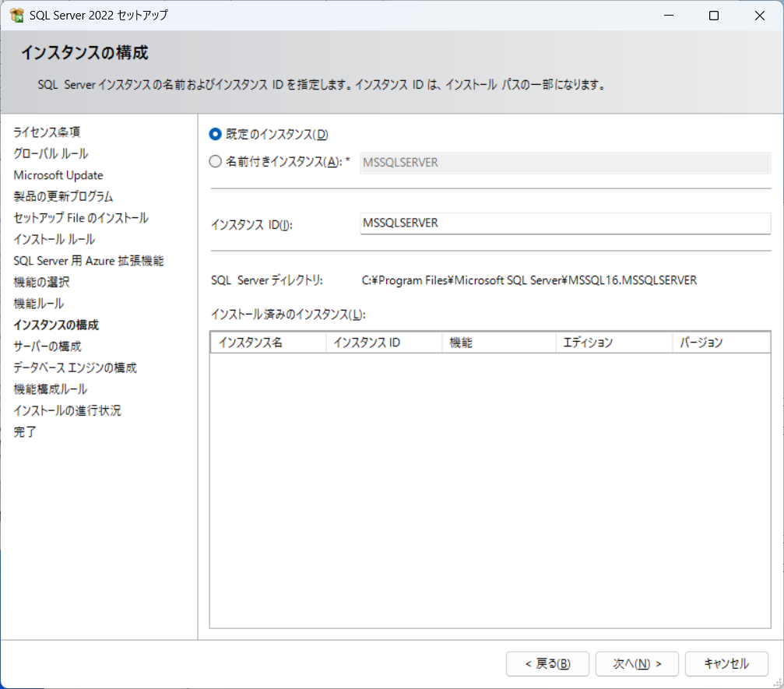Image resolution: width=784 pixels, height=689 pixels.
Task: Select the 既定のインスタンス radio button
Action: 216,135
